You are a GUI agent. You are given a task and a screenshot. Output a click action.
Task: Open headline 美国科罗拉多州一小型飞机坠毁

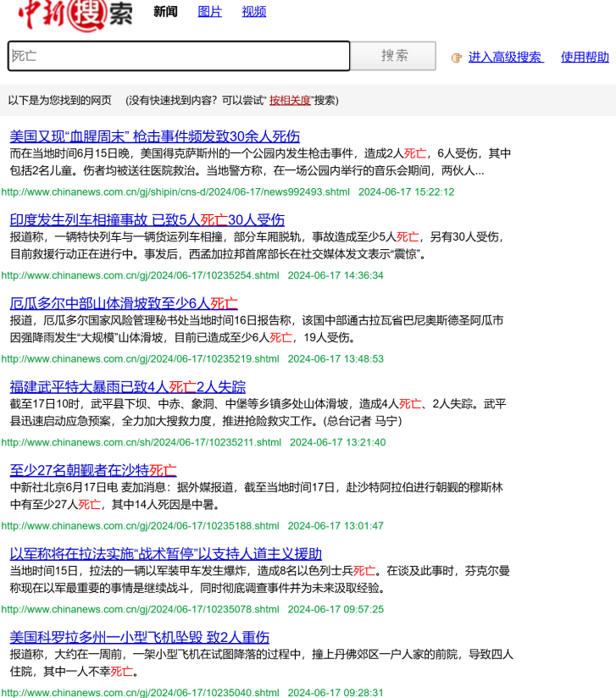pos(139,636)
